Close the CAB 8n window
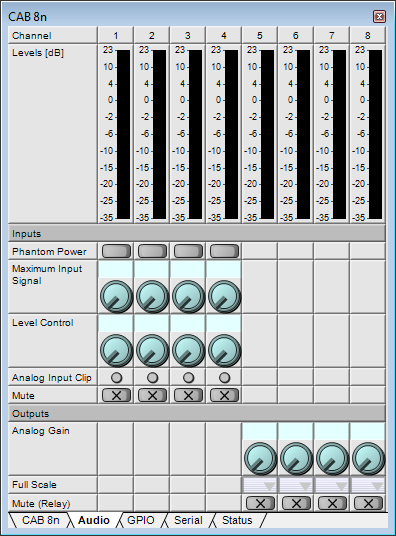 click(379, 16)
